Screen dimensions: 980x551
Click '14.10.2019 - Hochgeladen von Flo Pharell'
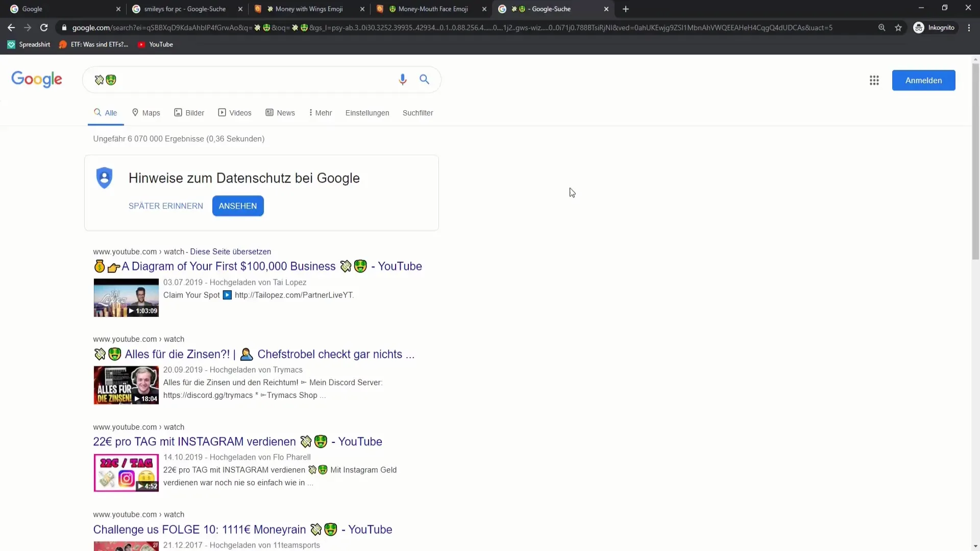coord(237,457)
